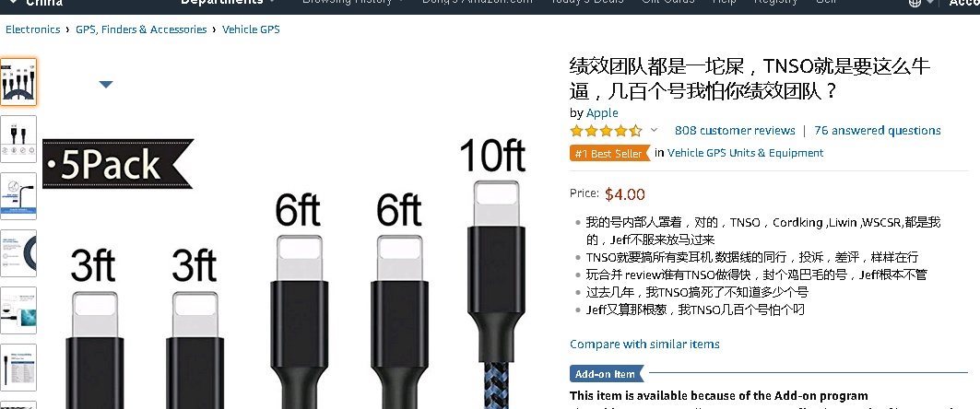Open the 76 answered questions link
The width and height of the screenshot is (980, 409).
click(x=877, y=131)
